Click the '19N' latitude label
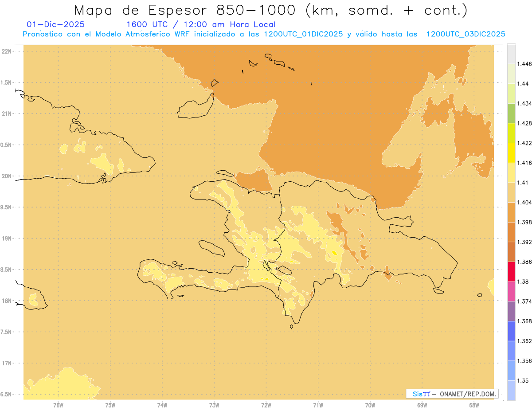Image resolution: width=532 pixels, height=411 pixels. (x=6, y=239)
